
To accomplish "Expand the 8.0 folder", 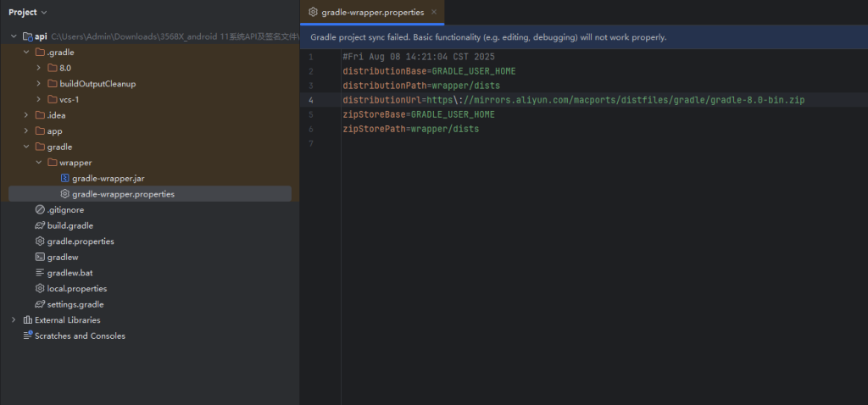I will [38, 68].
